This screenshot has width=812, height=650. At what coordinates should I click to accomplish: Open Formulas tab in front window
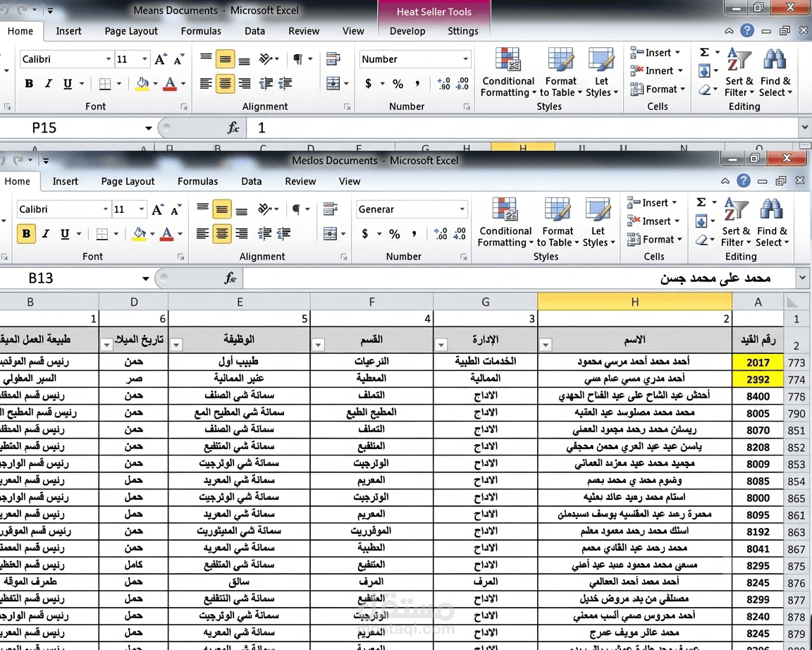coord(198,181)
